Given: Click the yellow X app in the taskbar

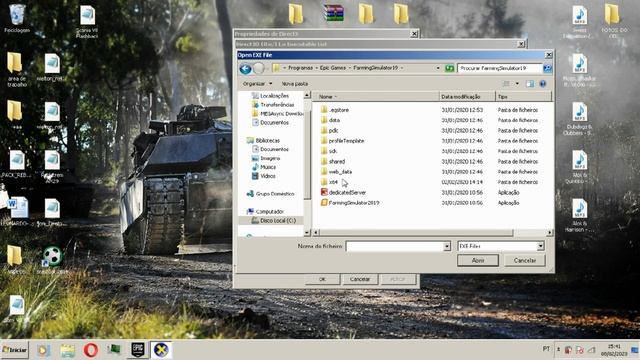Looking at the screenshot, I should (x=161, y=350).
